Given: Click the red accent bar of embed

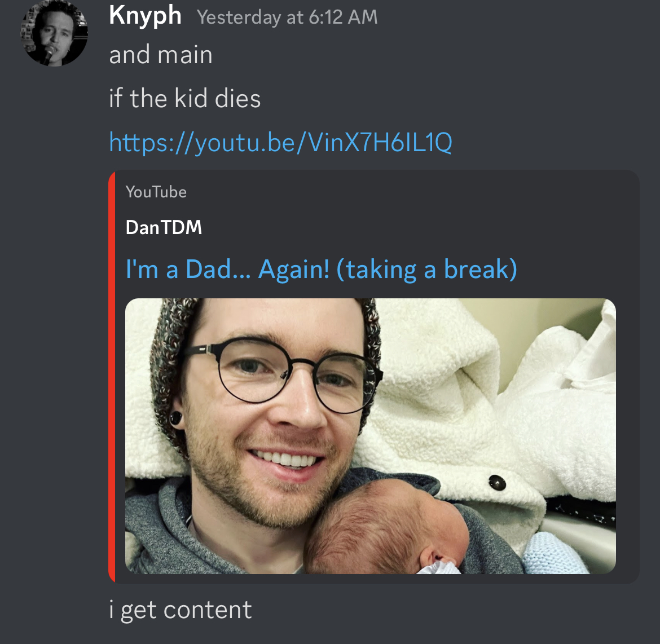Looking at the screenshot, I should (112, 377).
